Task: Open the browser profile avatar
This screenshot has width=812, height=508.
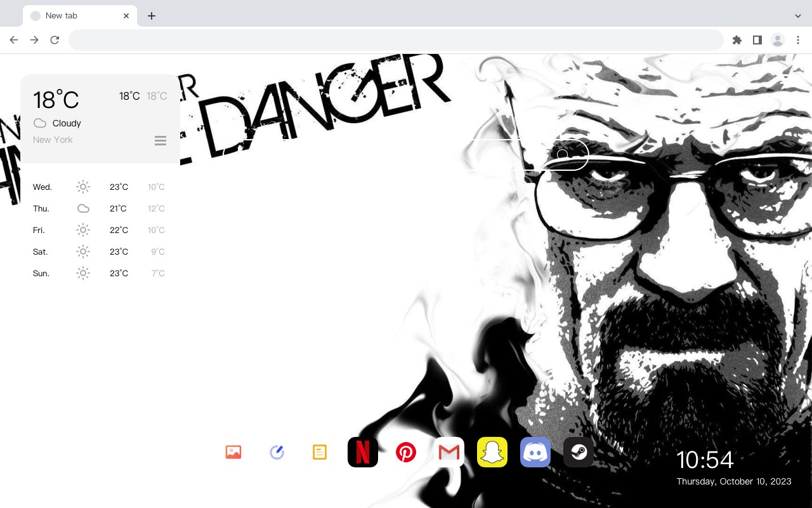Action: [777, 40]
